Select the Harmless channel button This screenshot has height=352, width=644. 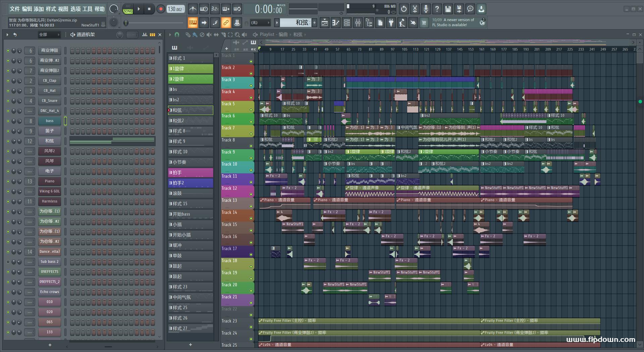(x=50, y=201)
